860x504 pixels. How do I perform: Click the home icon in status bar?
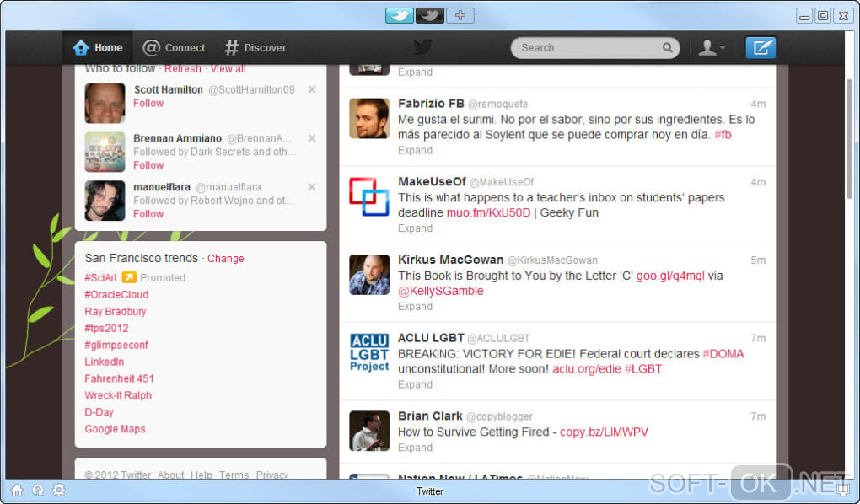[17, 491]
